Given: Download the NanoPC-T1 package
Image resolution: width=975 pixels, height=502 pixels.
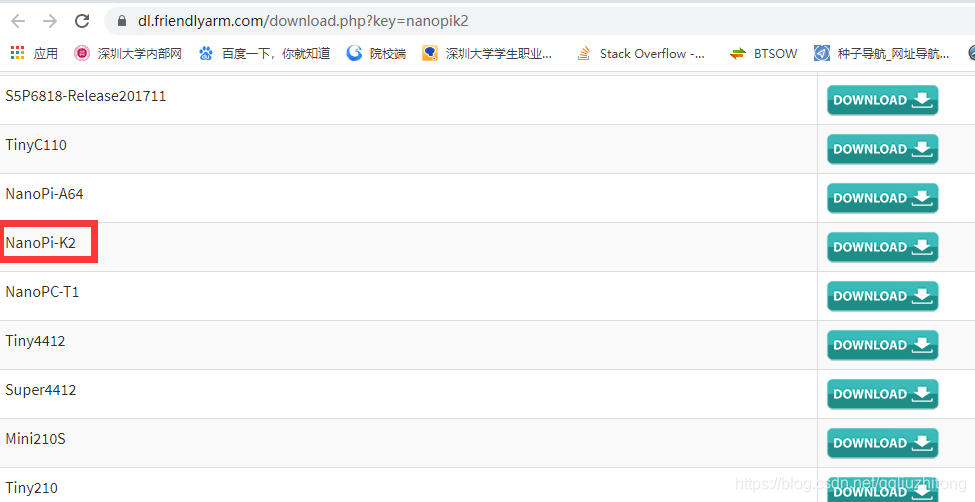Looking at the screenshot, I should (x=882, y=296).
